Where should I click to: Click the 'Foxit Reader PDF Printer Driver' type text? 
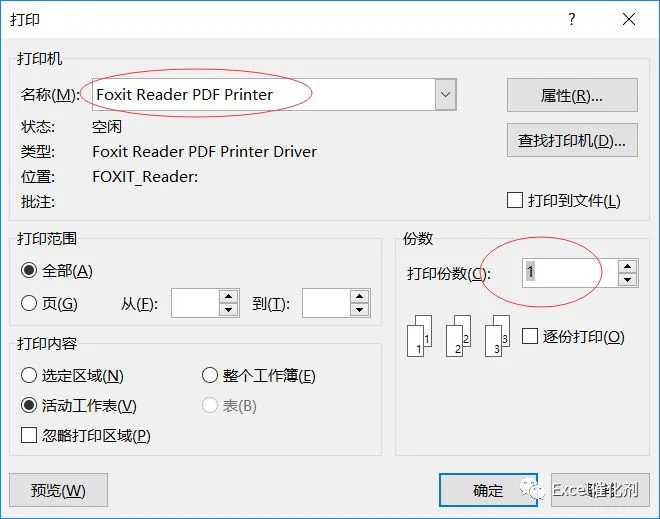tap(205, 152)
